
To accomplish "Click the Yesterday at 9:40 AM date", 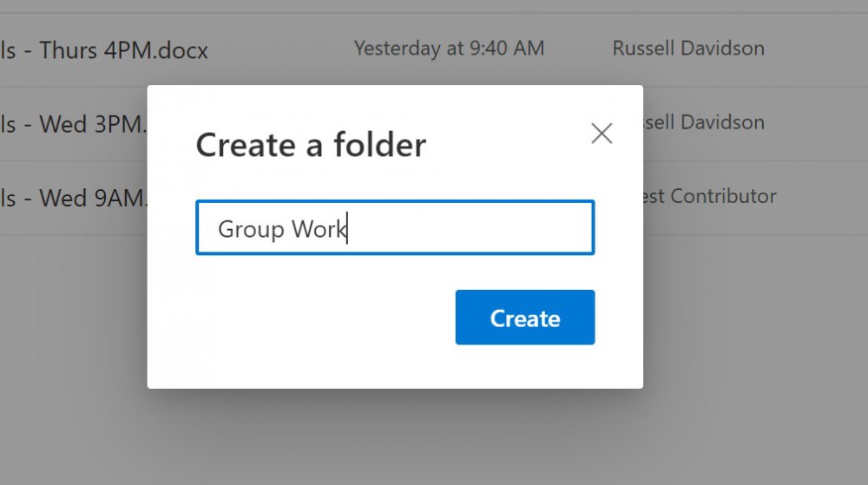I will click(x=449, y=49).
